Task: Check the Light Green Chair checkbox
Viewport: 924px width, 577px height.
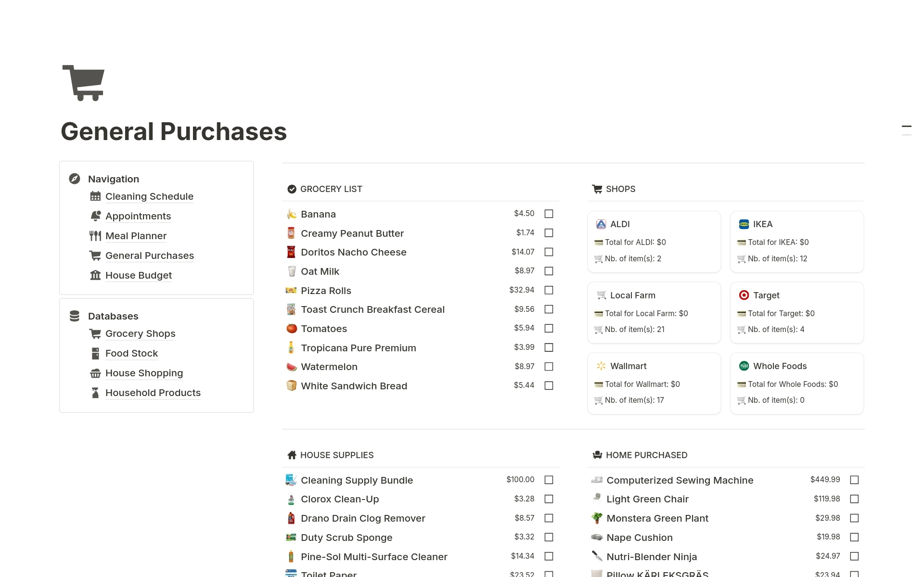Action: [x=854, y=499]
